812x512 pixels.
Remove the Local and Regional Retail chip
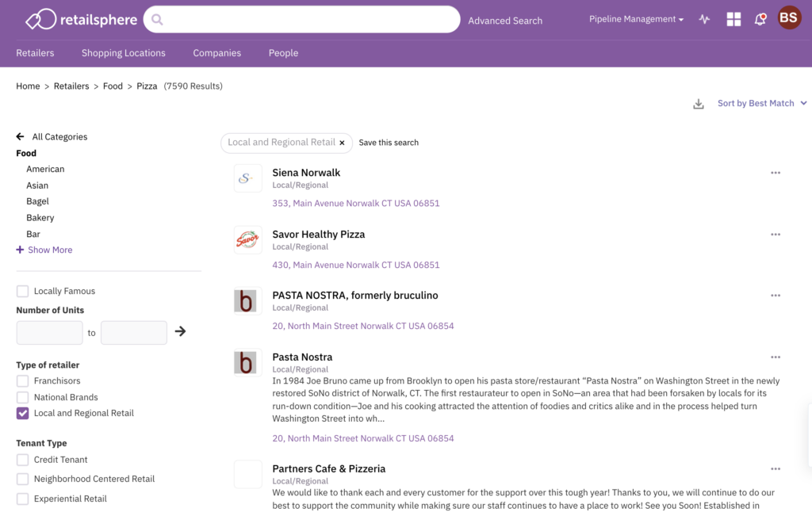tap(342, 143)
